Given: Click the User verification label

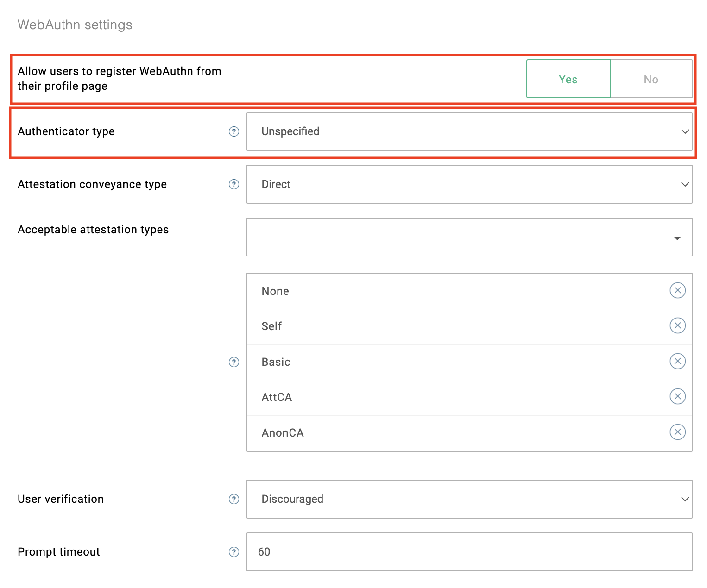Looking at the screenshot, I should tap(61, 499).
